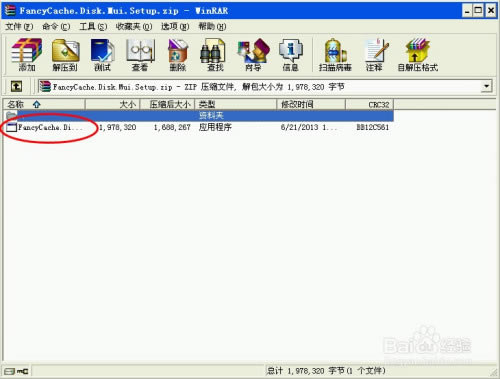Click the 注释 (Comment) toolbar icon
Viewport: 500px width, 379px height.
pos(375,55)
